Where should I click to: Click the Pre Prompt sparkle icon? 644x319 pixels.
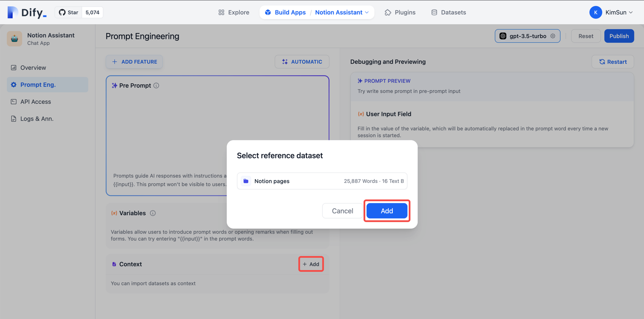114,85
